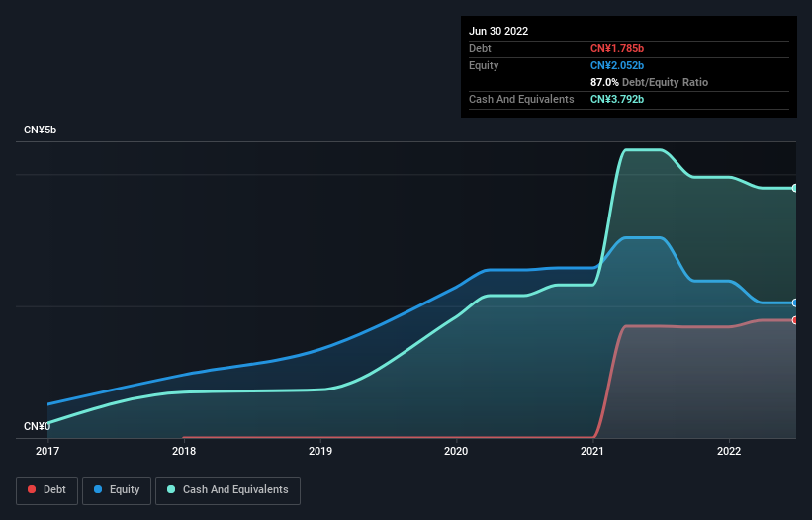812x520 pixels.
Task: Toggle the Cash And Equivalents legend button
Action: coord(227,490)
